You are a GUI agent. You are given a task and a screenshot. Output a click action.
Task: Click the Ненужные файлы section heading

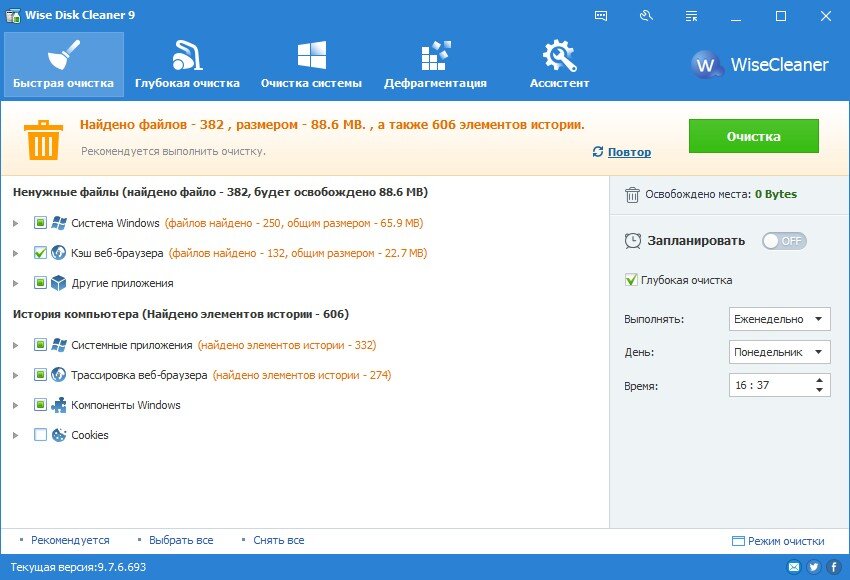pos(220,192)
